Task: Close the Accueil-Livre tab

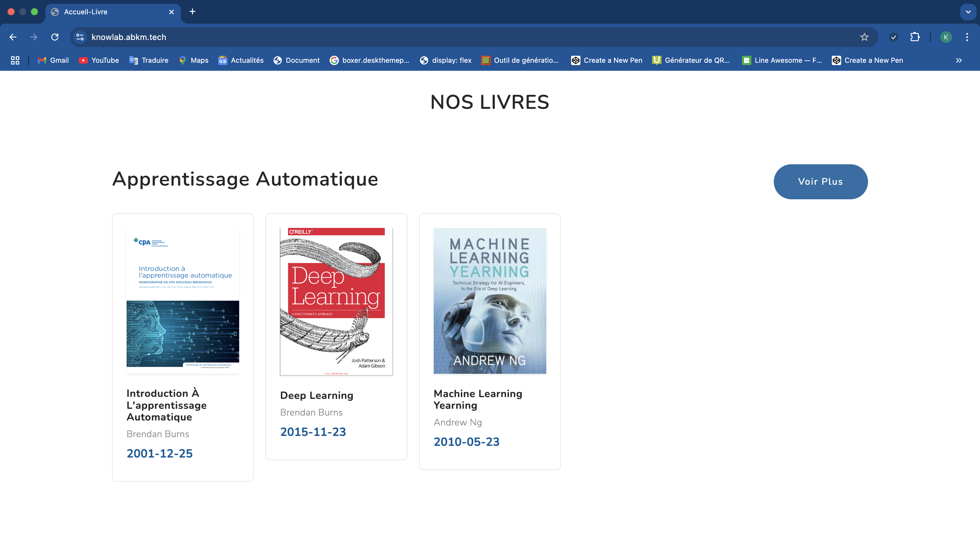Action: (x=171, y=12)
